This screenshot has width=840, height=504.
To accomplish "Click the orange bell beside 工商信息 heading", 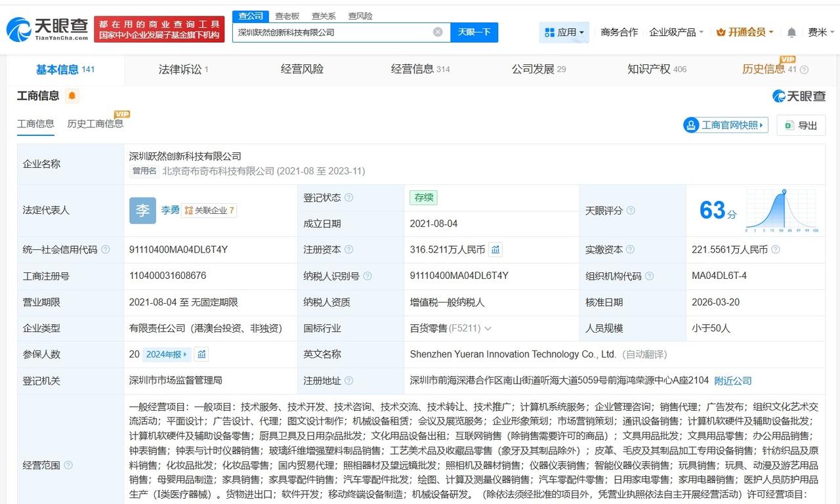I will (x=72, y=95).
